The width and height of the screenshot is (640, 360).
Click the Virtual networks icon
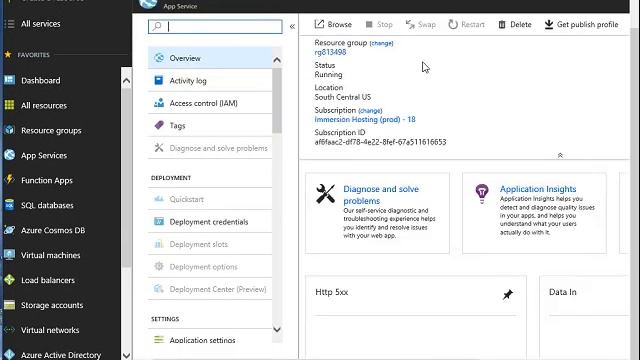9,330
